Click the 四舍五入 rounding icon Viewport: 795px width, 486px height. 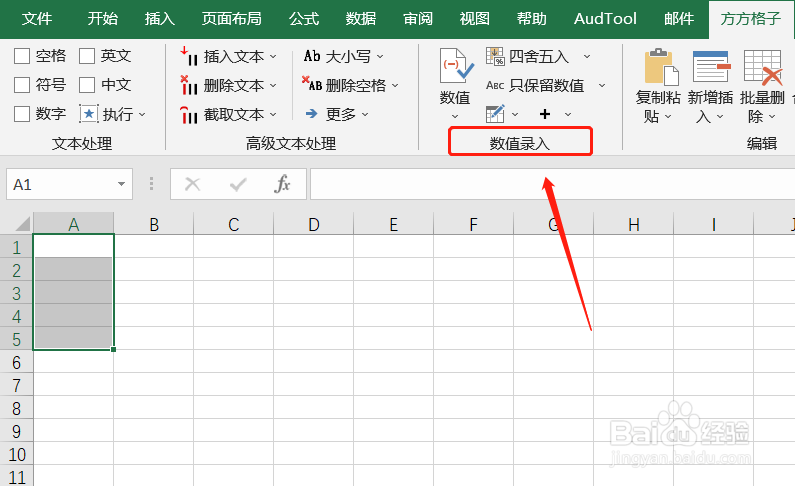(x=495, y=56)
